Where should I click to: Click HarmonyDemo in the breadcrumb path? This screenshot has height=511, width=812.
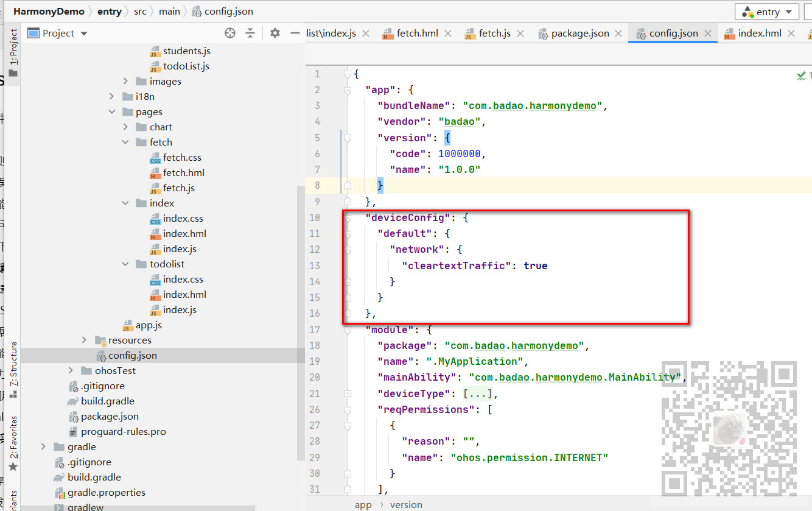(x=49, y=11)
